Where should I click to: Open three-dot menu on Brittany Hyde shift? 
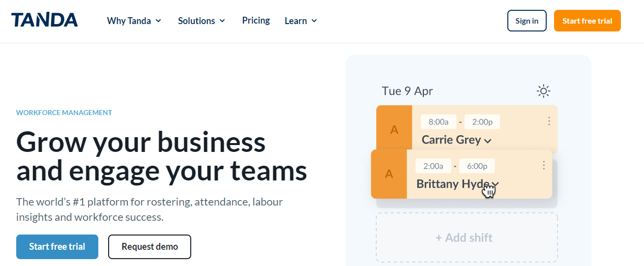[544, 165]
